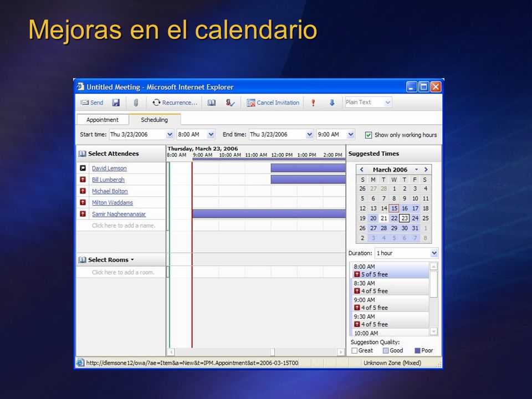Open the end date dropdown
This screenshot has width=532, height=399.
(x=309, y=134)
